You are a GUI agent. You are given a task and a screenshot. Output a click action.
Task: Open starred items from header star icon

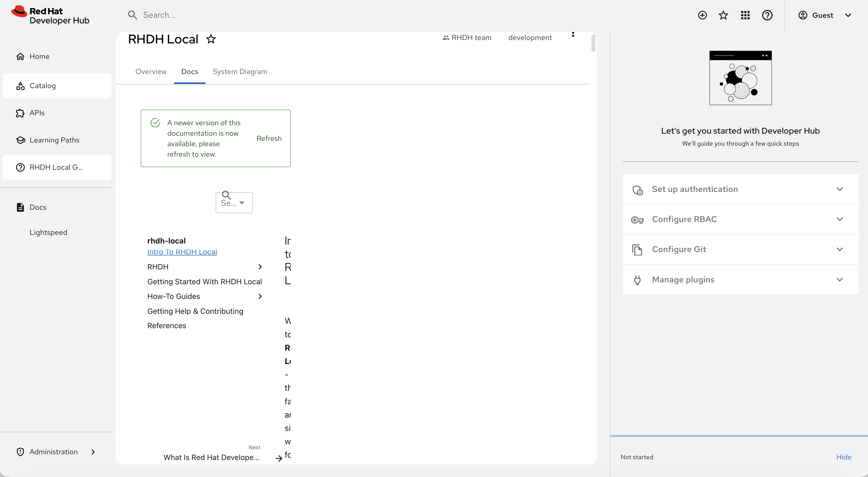click(723, 15)
